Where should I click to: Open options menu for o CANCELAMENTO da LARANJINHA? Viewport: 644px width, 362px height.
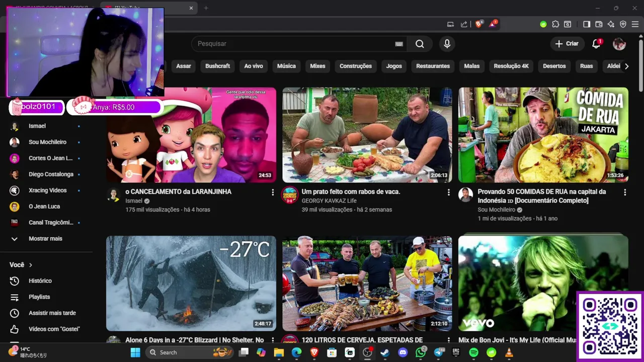(273, 193)
